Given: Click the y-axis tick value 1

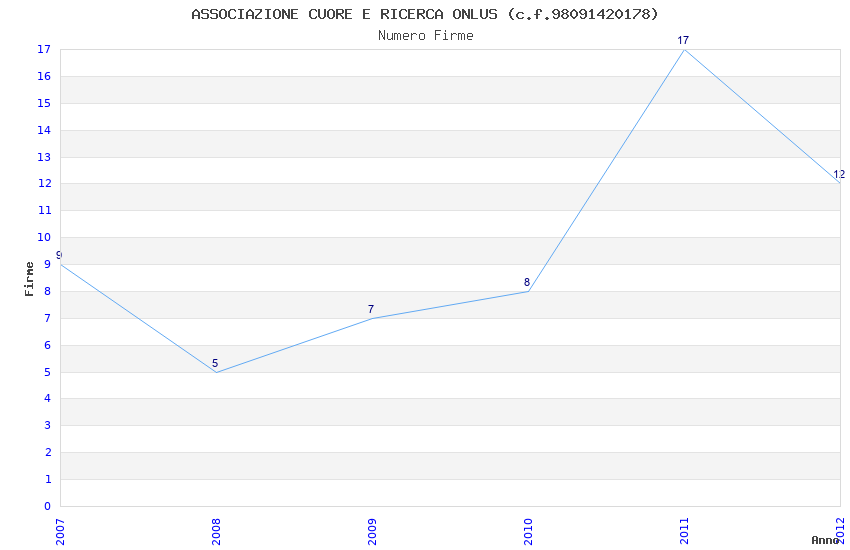Looking at the screenshot, I should coord(48,479).
